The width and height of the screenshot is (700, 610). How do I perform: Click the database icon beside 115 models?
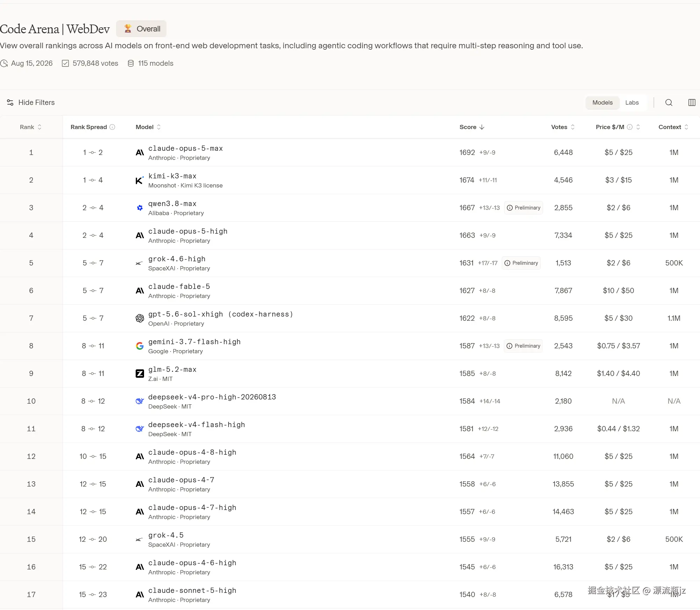click(131, 63)
